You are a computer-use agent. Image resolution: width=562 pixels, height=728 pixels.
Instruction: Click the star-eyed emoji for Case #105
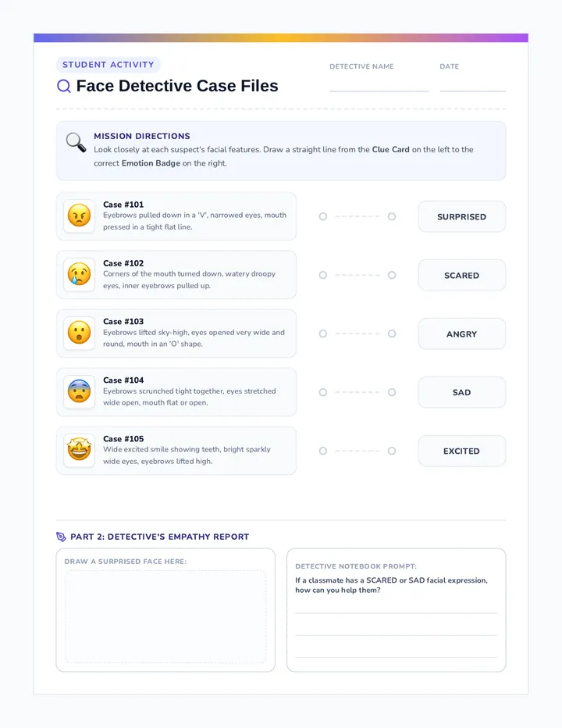tap(79, 450)
